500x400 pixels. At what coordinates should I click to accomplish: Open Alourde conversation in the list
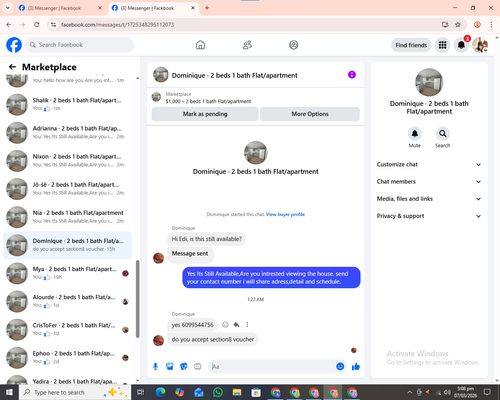click(68, 301)
